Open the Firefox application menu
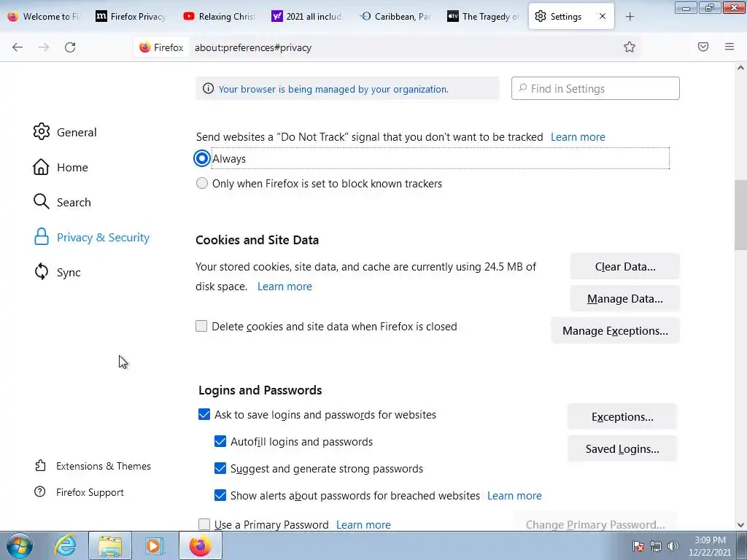Image resolution: width=747 pixels, height=560 pixels. [x=729, y=47]
